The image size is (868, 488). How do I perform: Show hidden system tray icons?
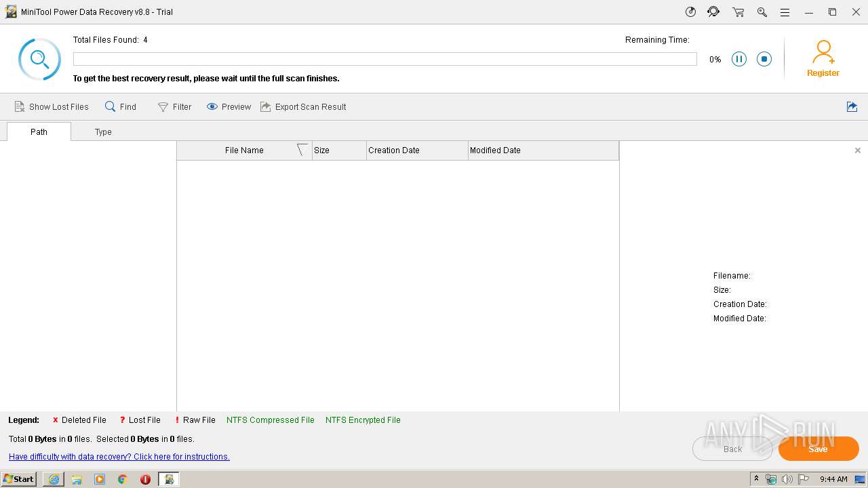point(756,479)
